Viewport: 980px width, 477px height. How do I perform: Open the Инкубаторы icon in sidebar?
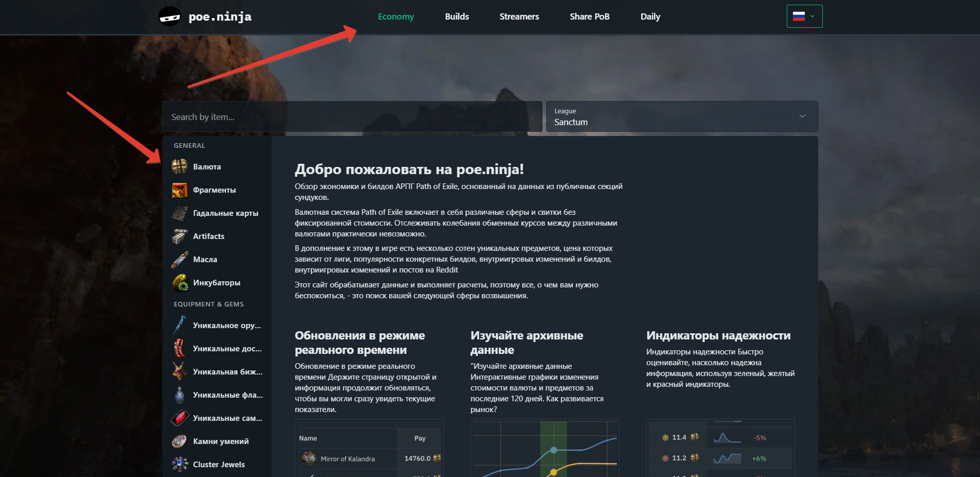tap(179, 283)
